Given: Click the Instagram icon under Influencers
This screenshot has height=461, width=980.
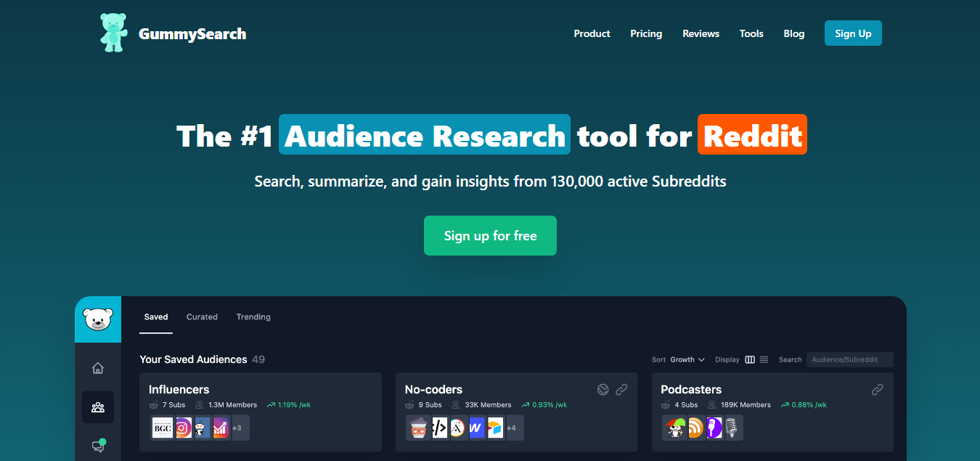Looking at the screenshot, I should tap(182, 428).
